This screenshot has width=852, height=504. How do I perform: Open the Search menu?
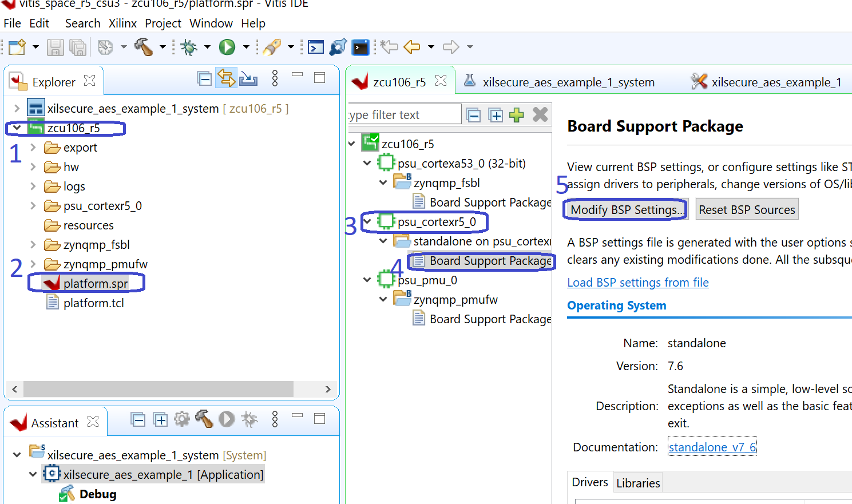click(82, 23)
